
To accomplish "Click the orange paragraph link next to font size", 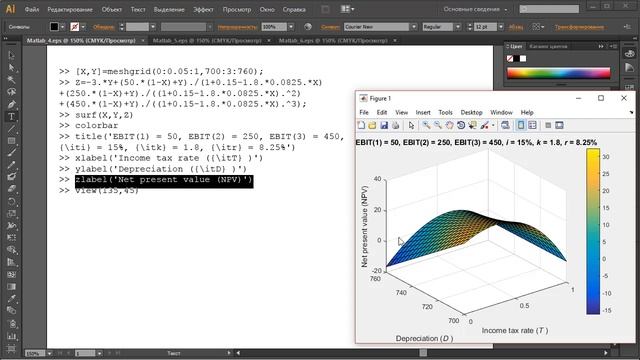I will 516,27.
